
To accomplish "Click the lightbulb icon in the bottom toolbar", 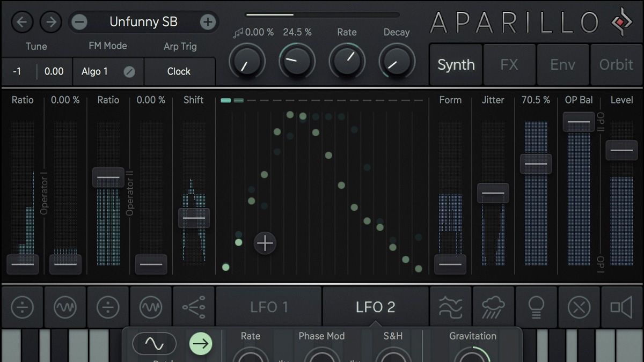I will coord(536,307).
